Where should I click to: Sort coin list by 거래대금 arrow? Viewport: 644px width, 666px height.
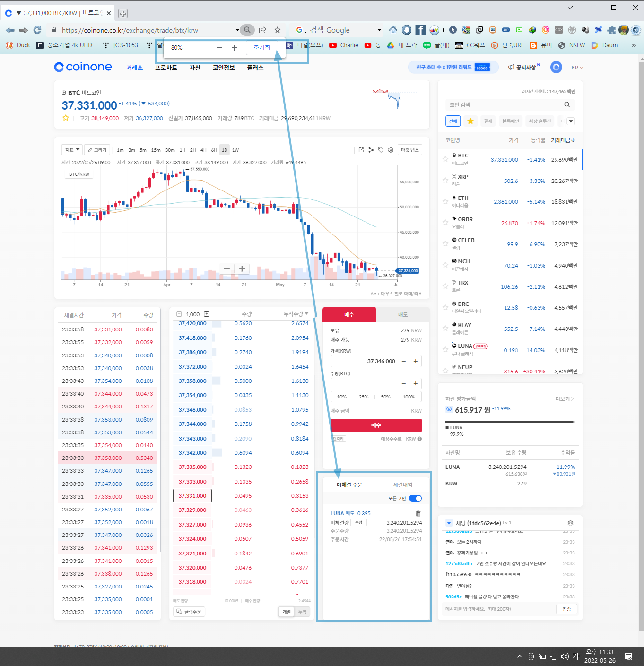563,140
